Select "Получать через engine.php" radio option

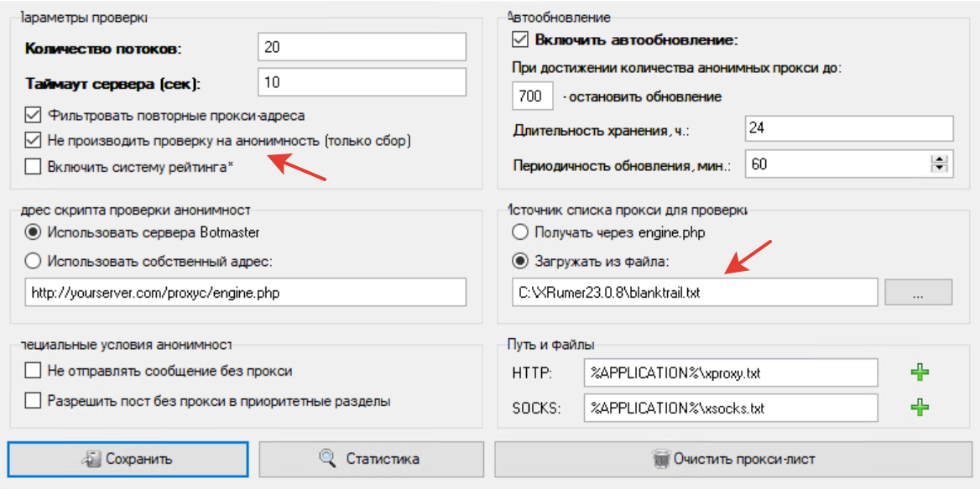pyautogui.click(x=520, y=233)
